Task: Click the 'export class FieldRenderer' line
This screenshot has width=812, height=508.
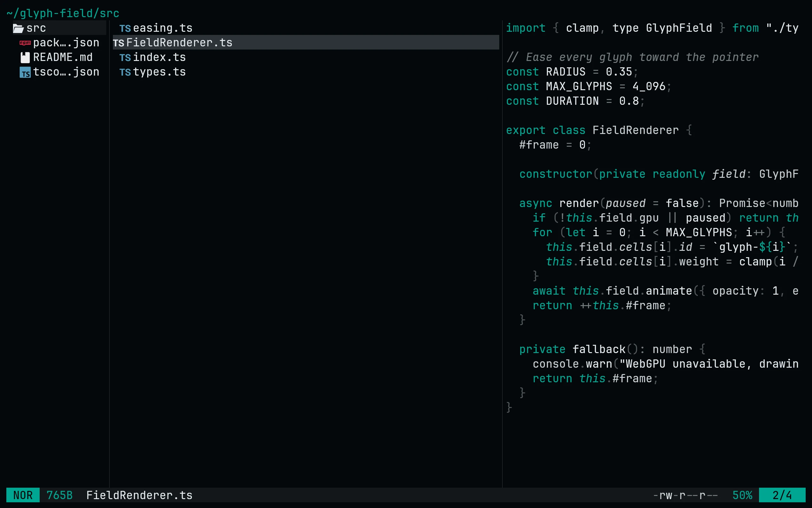Action: tap(599, 130)
